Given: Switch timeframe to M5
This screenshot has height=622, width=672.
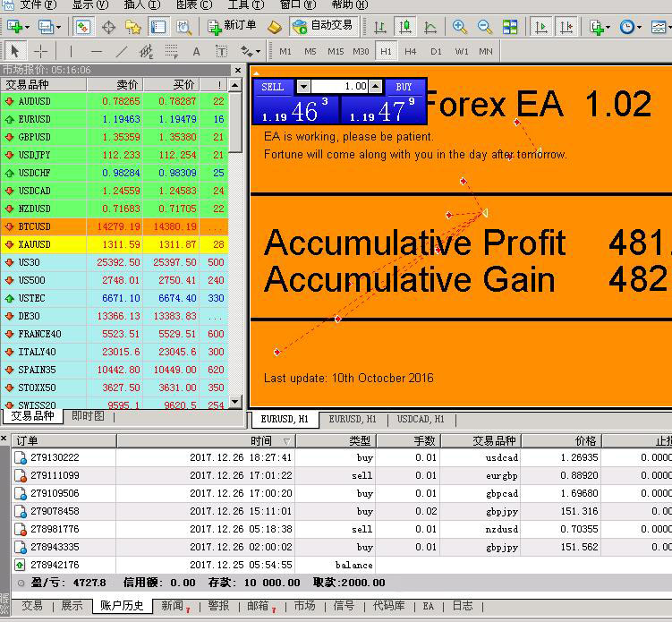Looking at the screenshot, I should click(310, 51).
